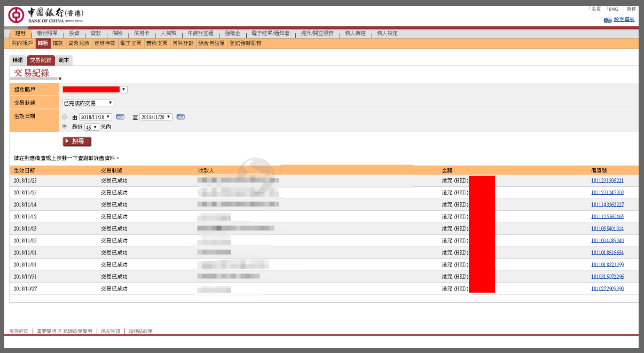Open reference number 1810272909390
This screenshot has width=644, height=353.
[x=607, y=288]
